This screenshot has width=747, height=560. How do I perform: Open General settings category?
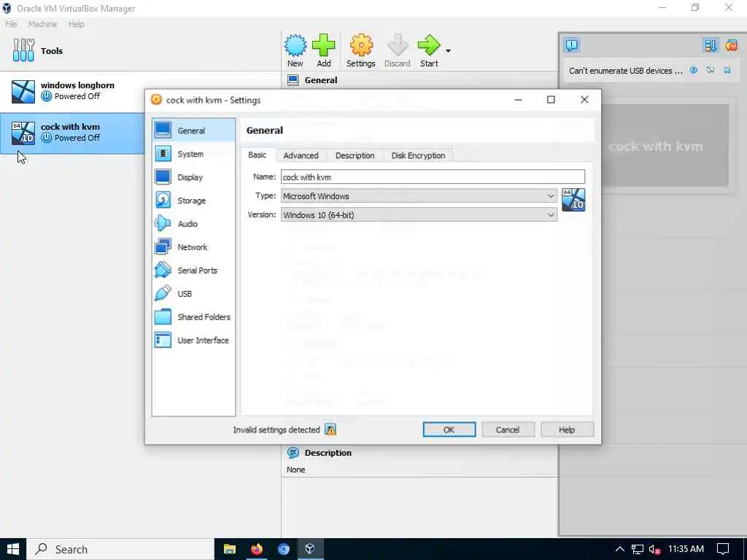click(193, 130)
